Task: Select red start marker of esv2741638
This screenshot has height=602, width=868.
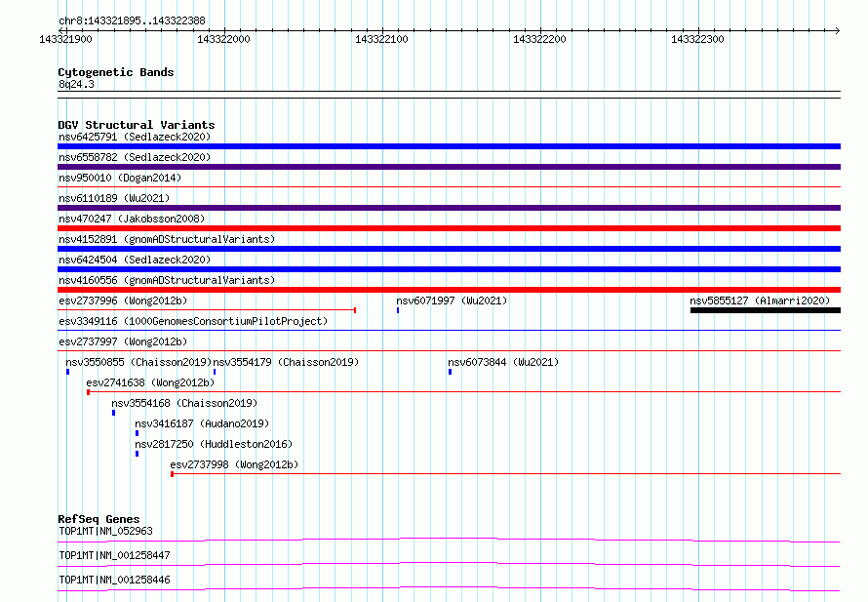Action: coord(88,392)
